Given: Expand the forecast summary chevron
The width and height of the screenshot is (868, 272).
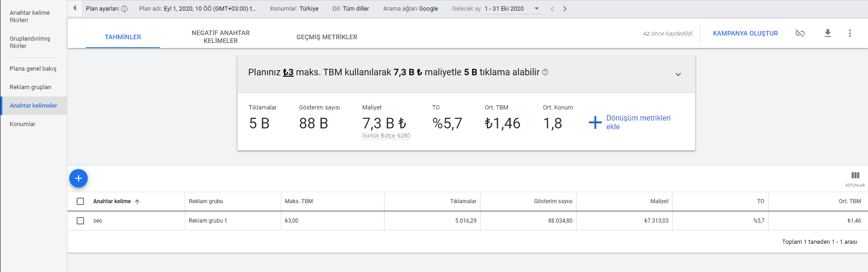Looking at the screenshot, I should click(x=678, y=74).
